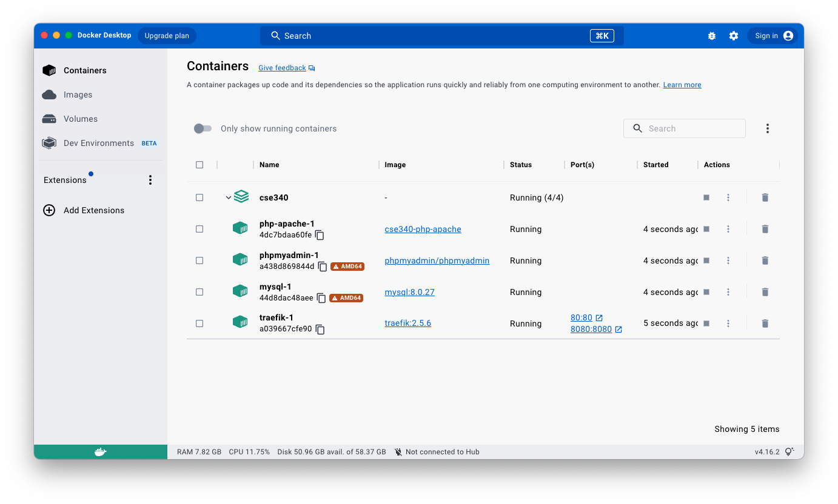The height and width of the screenshot is (504, 838).
Task: Delete the php-apache-1 container
Action: click(x=765, y=229)
